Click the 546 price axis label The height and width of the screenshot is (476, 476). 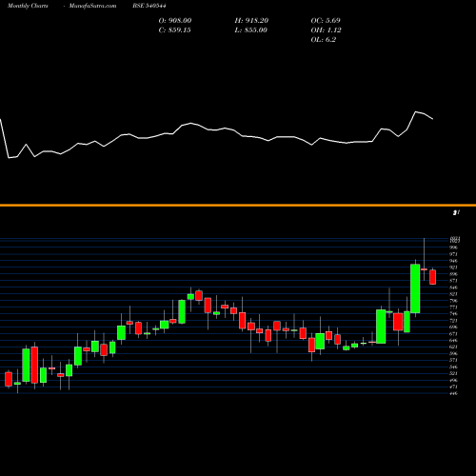[454, 367]
